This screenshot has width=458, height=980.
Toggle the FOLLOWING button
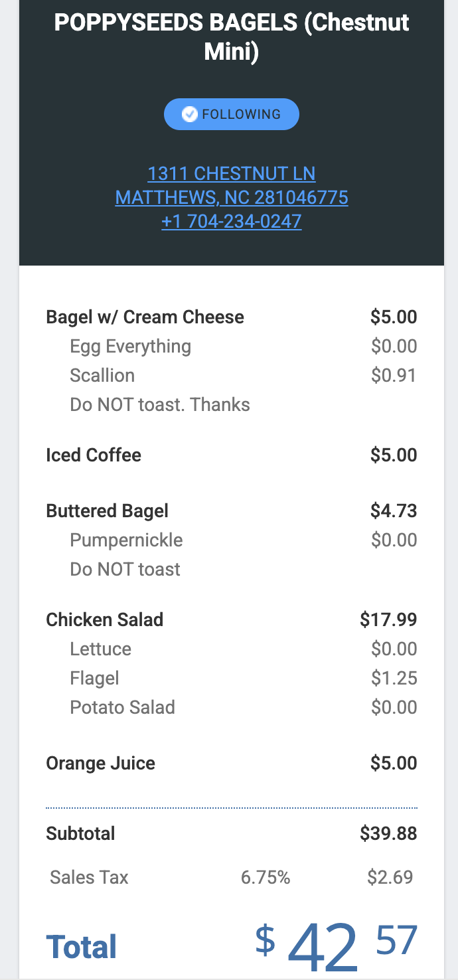click(232, 114)
